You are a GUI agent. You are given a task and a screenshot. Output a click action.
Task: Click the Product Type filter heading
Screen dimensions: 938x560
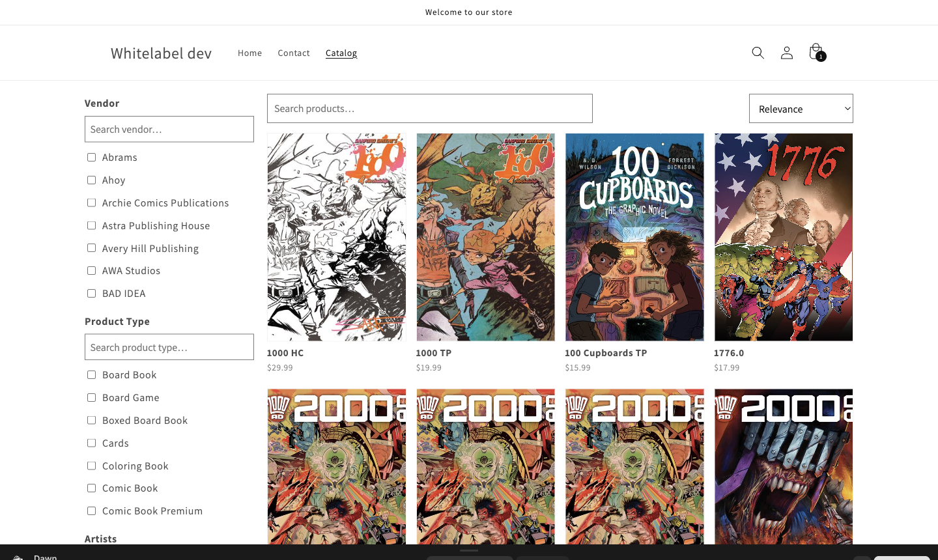pyautogui.click(x=117, y=321)
